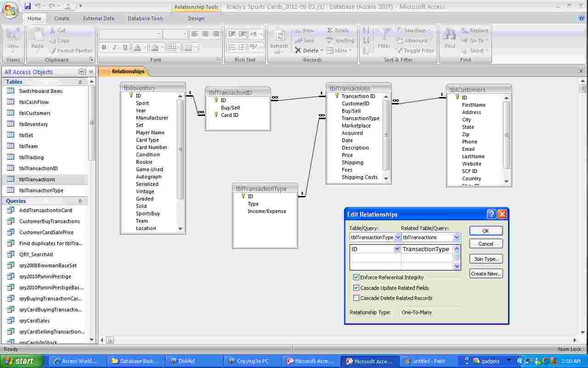Open the Design ribbon tab

click(x=196, y=18)
